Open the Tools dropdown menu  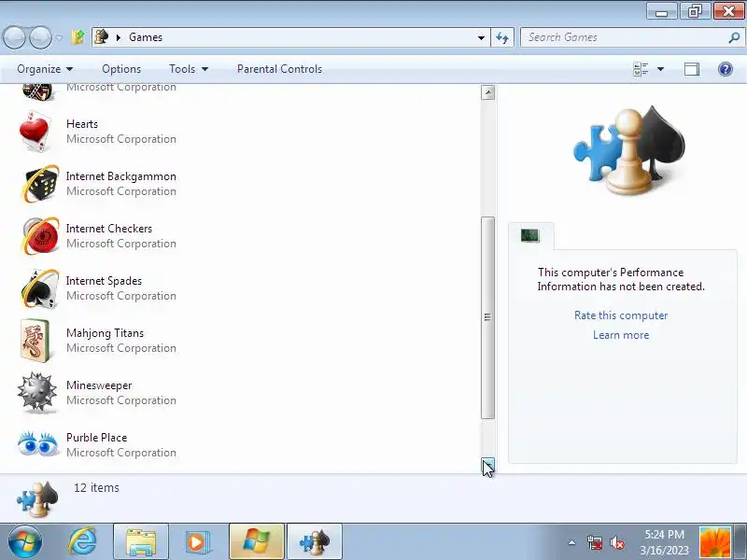click(x=189, y=69)
